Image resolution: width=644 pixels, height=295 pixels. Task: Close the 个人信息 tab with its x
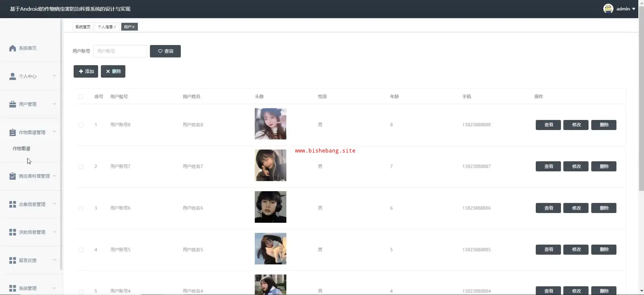pos(115,27)
